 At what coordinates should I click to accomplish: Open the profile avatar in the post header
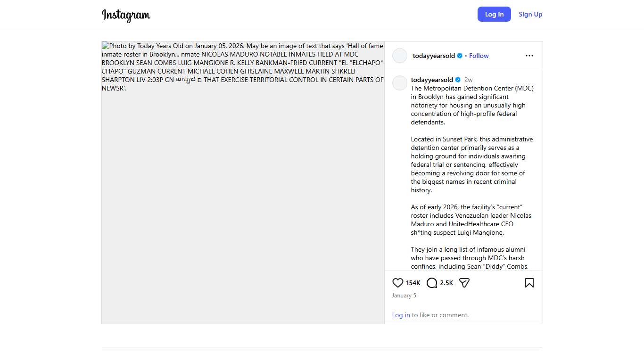point(400,56)
